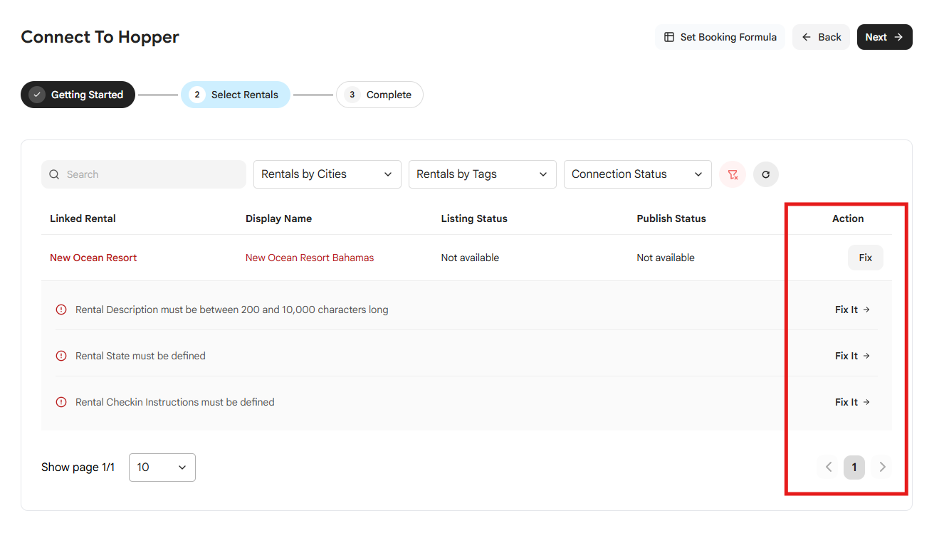The width and height of the screenshot is (944, 560).
Task: Select page 1 in pagination
Action: pos(854,467)
